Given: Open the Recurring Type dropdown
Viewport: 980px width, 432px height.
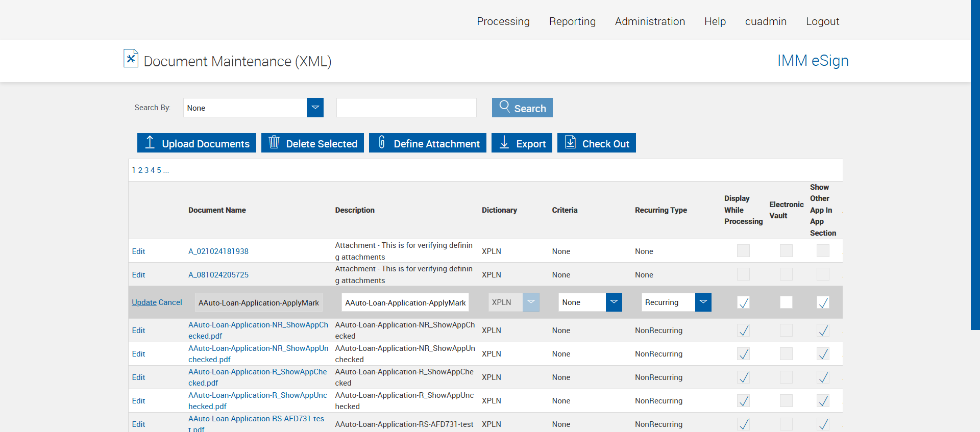Looking at the screenshot, I should (x=703, y=302).
